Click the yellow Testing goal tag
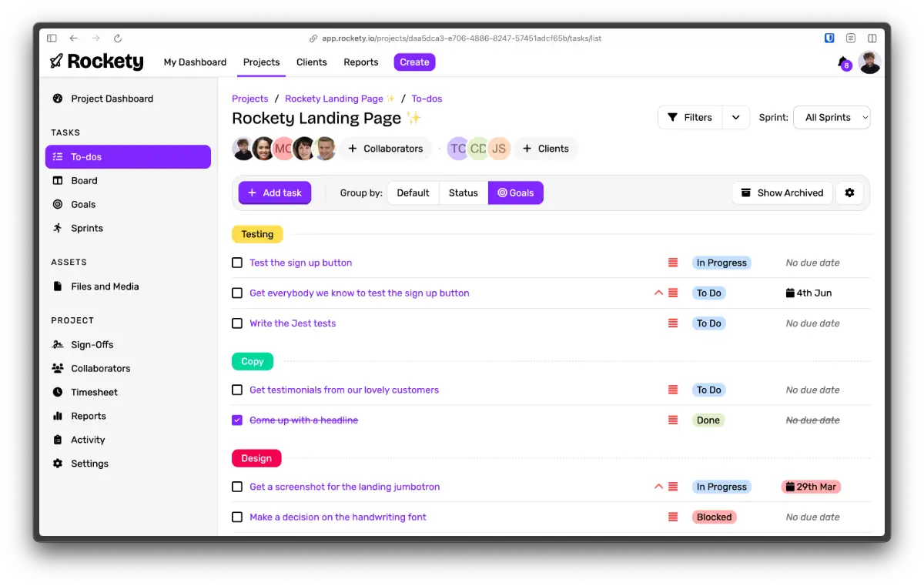The image size is (924, 586). 257,234
